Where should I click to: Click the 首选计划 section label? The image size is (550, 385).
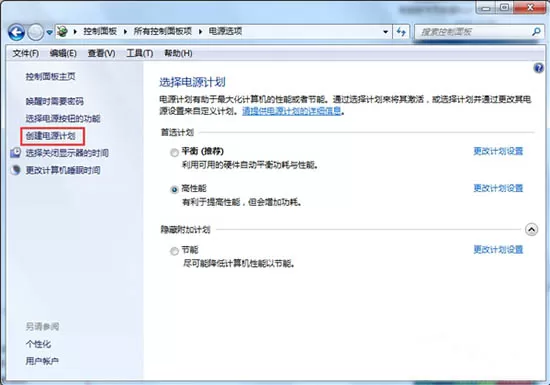click(177, 133)
